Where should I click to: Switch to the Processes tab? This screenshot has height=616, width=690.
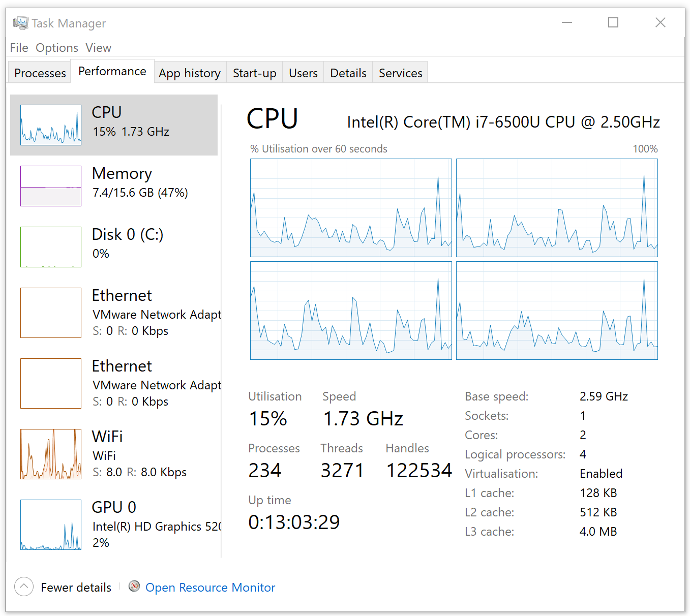coord(40,73)
